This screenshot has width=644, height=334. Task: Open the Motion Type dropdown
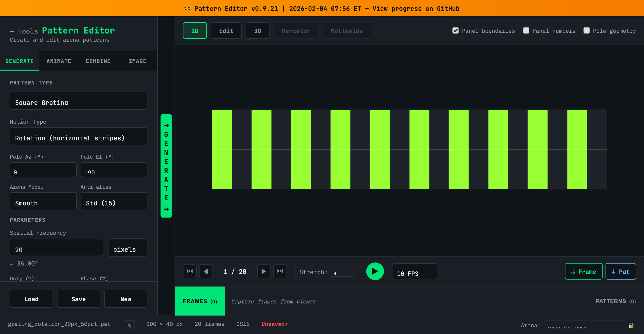click(x=78, y=136)
